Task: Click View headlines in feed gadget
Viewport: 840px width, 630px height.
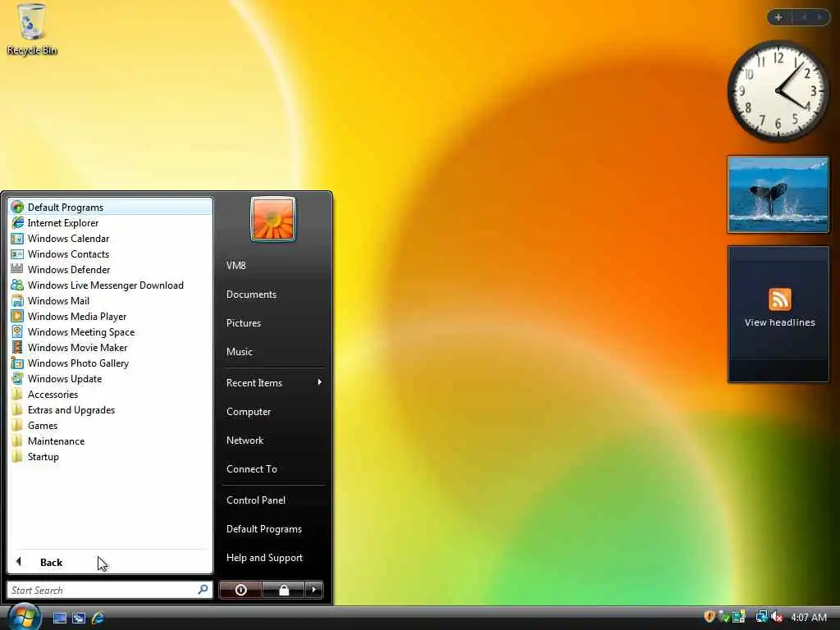Action: 779,322
